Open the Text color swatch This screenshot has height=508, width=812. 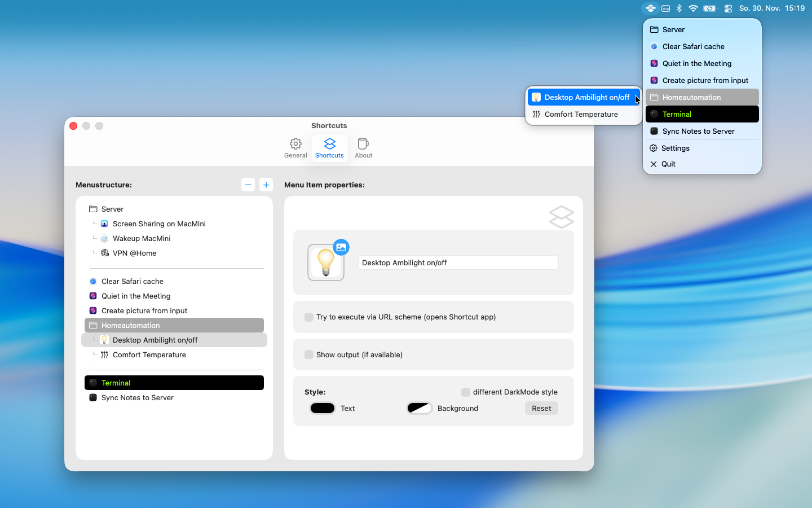coord(323,408)
